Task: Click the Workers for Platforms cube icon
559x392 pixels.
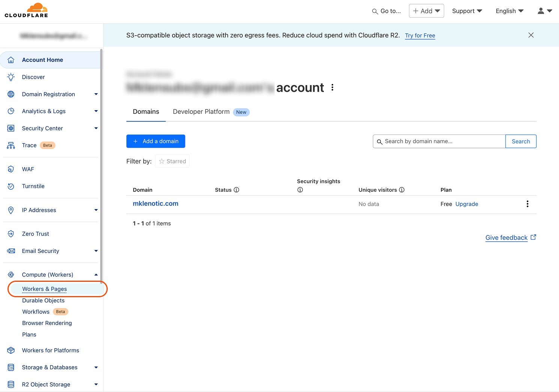Action: 11,350
